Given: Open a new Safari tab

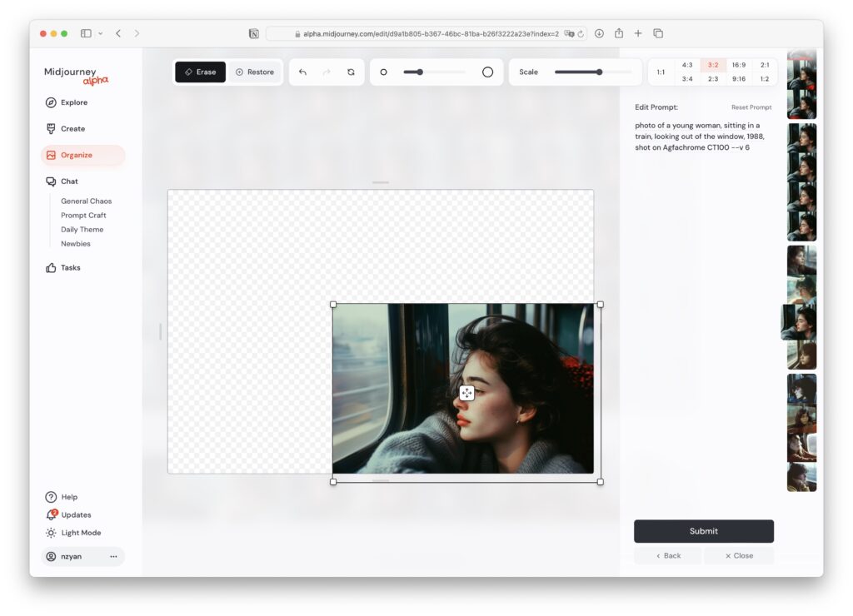Looking at the screenshot, I should [638, 33].
